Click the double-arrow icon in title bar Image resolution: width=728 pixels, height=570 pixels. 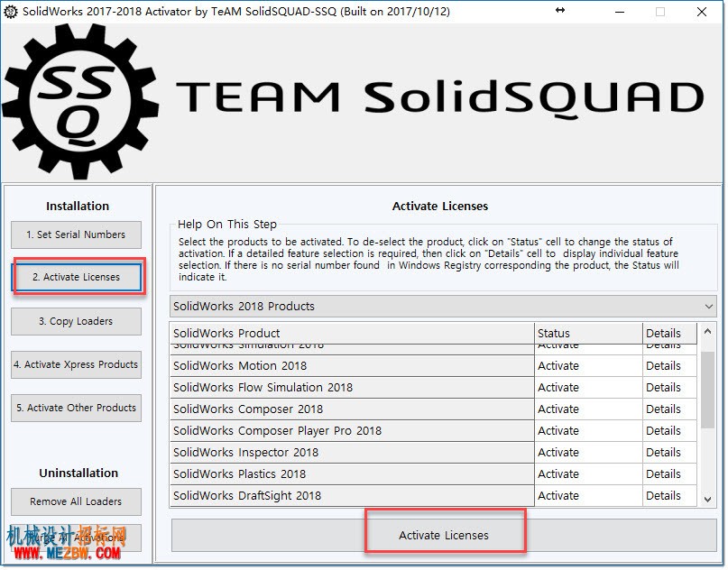[x=560, y=10]
